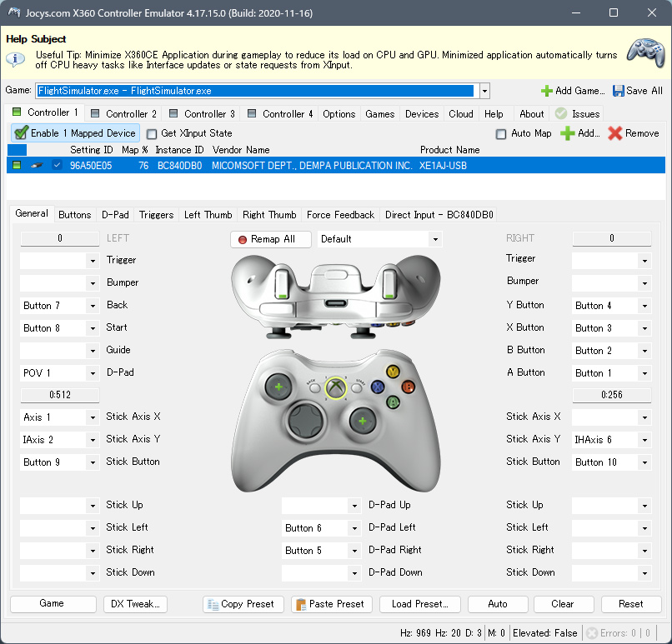
Task: Open the Direct Input - BC840DB0 tab
Action: point(439,214)
